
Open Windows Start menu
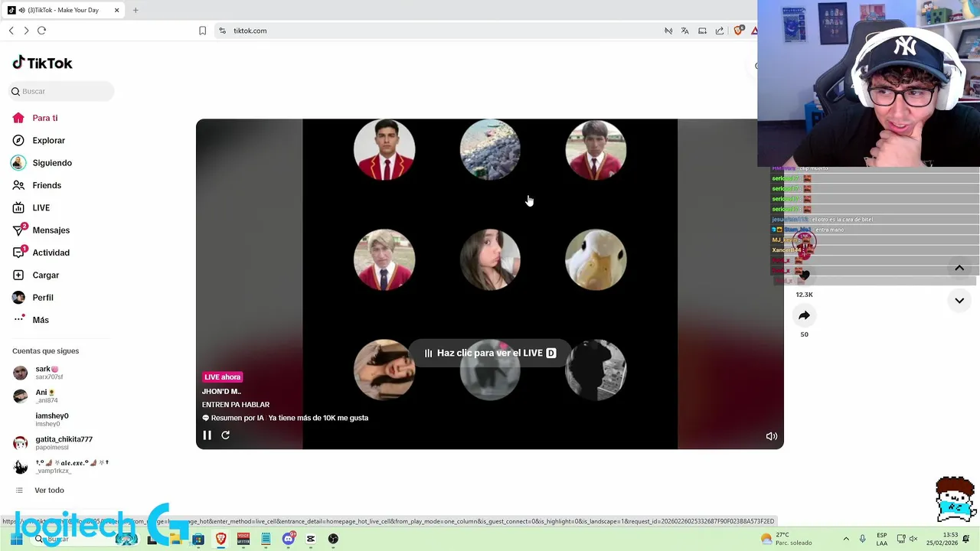click(x=16, y=539)
